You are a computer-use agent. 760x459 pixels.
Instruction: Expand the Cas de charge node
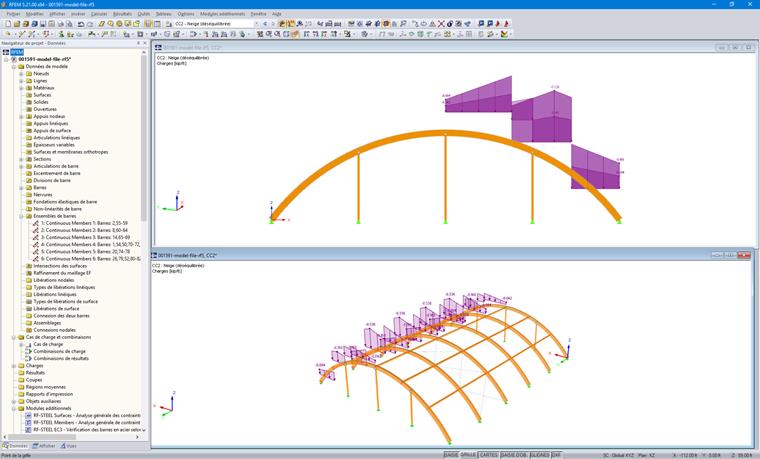pyautogui.click(x=21, y=344)
